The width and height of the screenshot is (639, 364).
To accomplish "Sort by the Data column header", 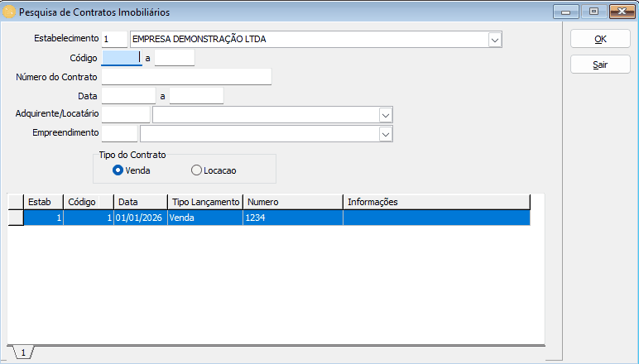I will pyautogui.click(x=140, y=202).
